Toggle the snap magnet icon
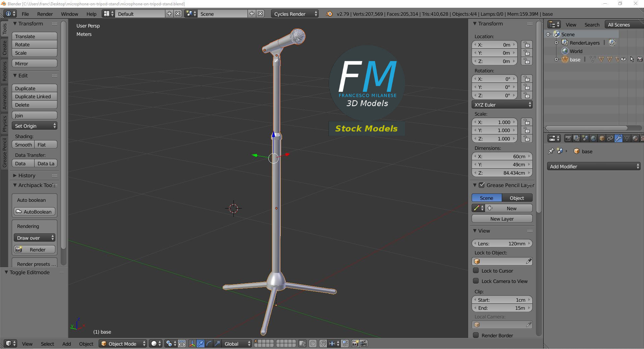644x349 pixels. [323, 344]
